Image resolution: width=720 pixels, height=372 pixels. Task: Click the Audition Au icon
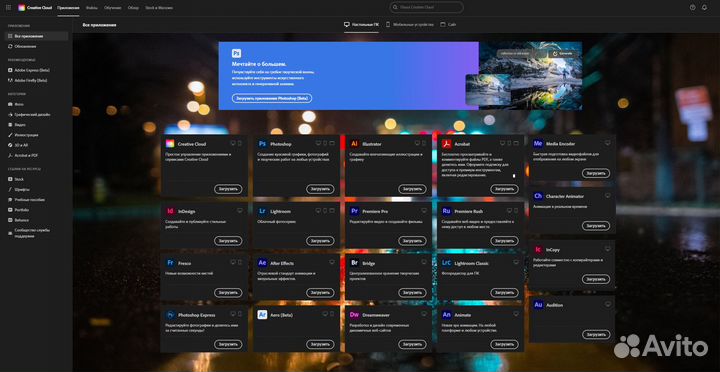pyautogui.click(x=538, y=305)
